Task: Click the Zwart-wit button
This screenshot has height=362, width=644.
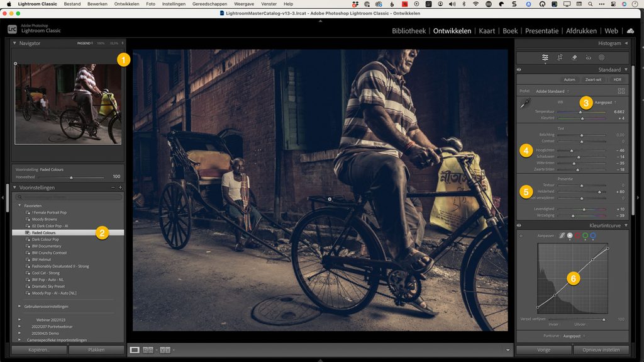Action: [593, 80]
